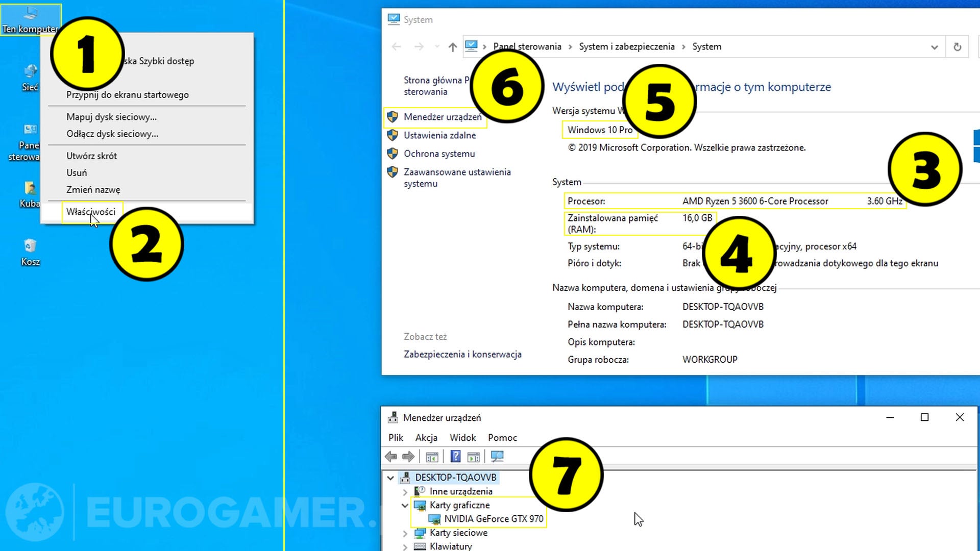Open Widok menu in Menedżer urządzeń

click(x=463, y=438)
